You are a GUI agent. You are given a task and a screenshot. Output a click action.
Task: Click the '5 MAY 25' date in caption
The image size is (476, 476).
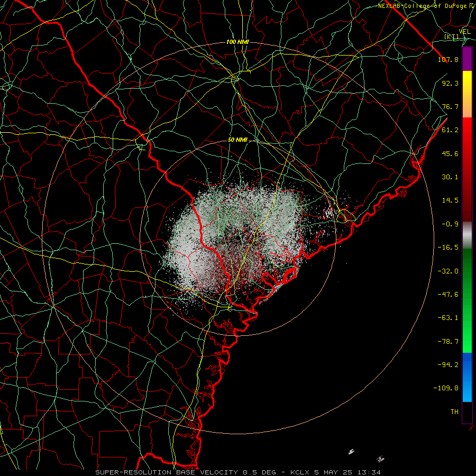pyautogui.click(x=334, y=472)
